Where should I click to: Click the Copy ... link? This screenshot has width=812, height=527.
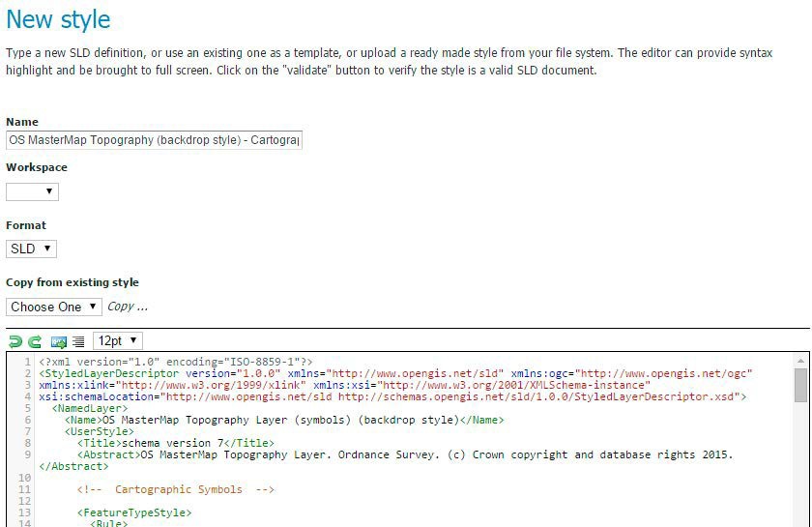[x=128, y=307]
